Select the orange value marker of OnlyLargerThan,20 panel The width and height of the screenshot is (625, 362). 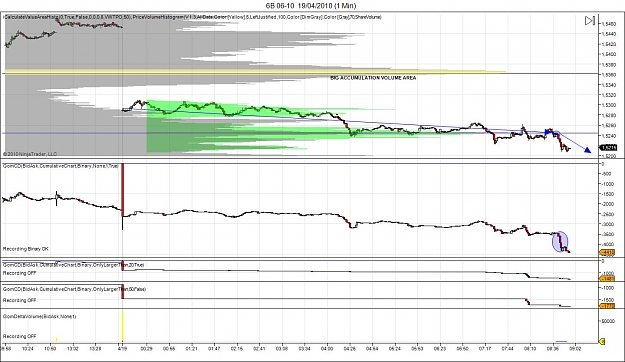pos(607,279)
